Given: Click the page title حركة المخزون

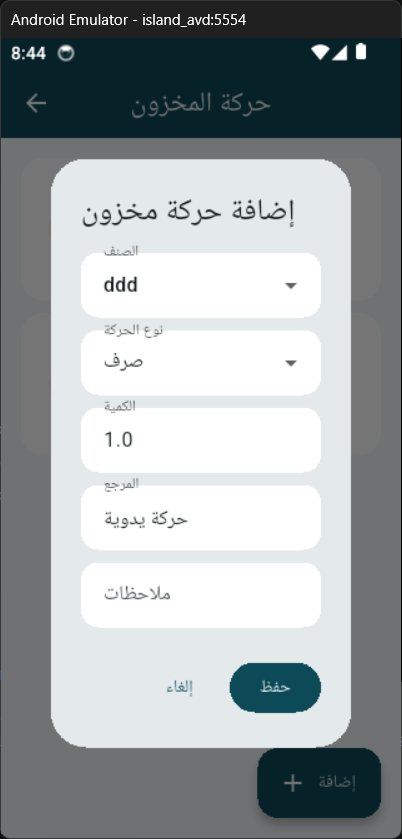Looking at the screenshot, I should pos(201,103).
